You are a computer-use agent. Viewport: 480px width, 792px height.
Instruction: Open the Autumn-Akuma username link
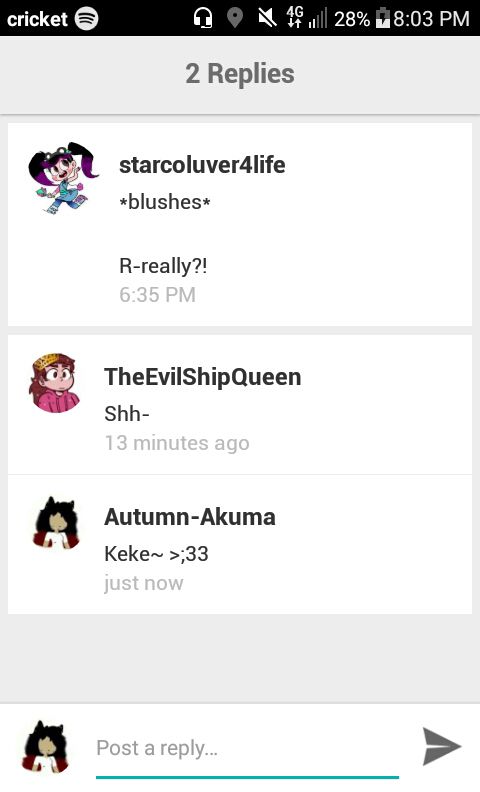pyautogui.click(x=190, y=517)
